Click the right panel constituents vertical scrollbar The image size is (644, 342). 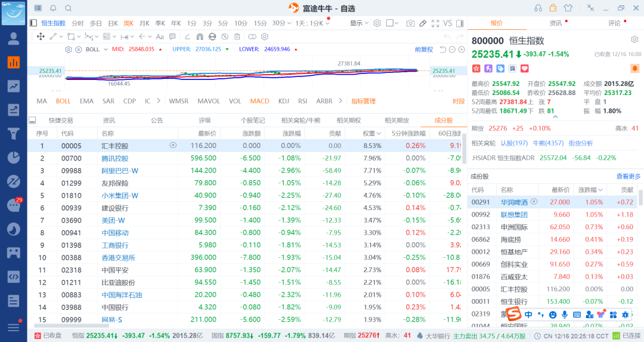pos(640,198)
